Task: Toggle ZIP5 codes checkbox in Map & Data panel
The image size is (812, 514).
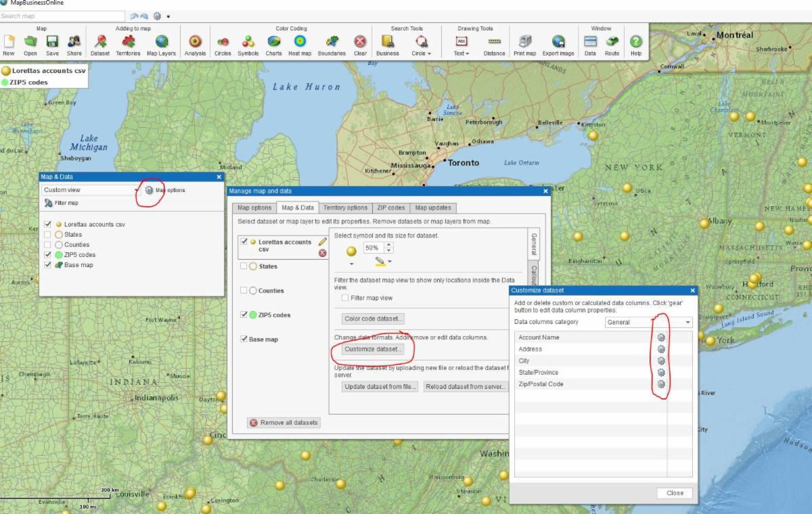Action: [x=47, y=255]
